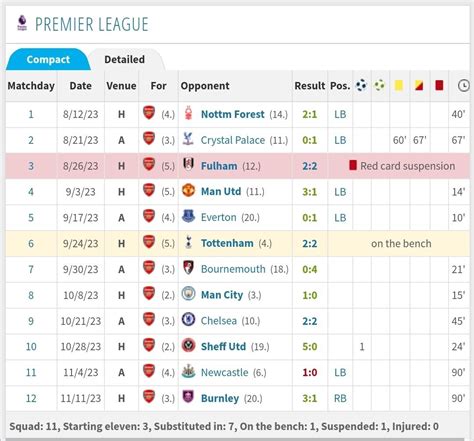Click the Arsenal crest in matchday 1 row

click(x=149, y=113)
